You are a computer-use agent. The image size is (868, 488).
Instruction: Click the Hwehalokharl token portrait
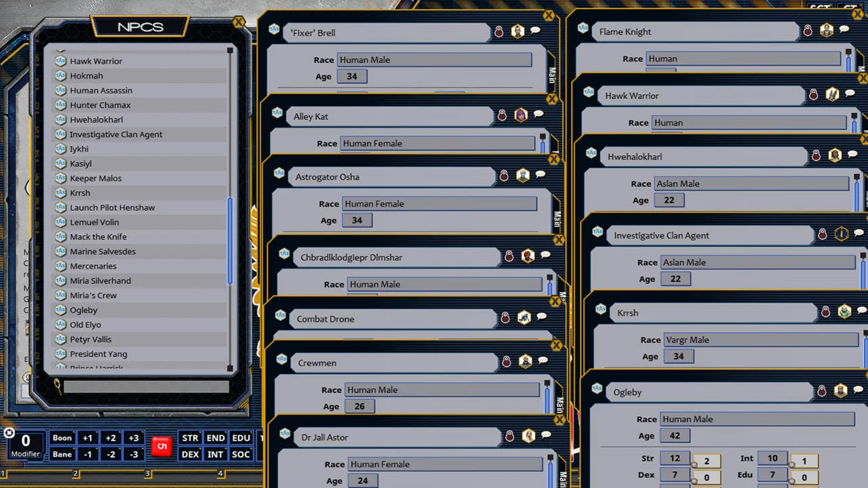click(x=835, y=156)
